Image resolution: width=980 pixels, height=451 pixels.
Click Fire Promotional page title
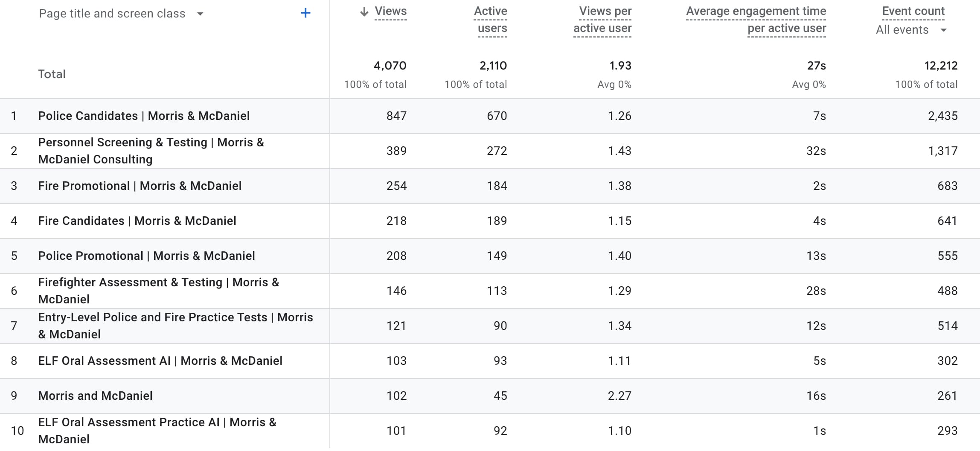[140, 186]
